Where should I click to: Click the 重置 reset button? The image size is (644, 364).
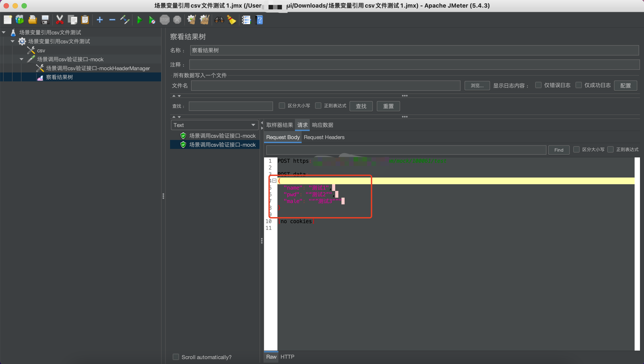click(x=388, y=106)
